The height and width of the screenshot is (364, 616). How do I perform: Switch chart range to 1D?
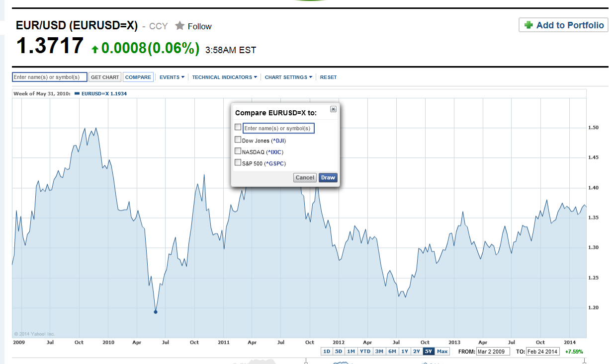(x=327, y=351)
